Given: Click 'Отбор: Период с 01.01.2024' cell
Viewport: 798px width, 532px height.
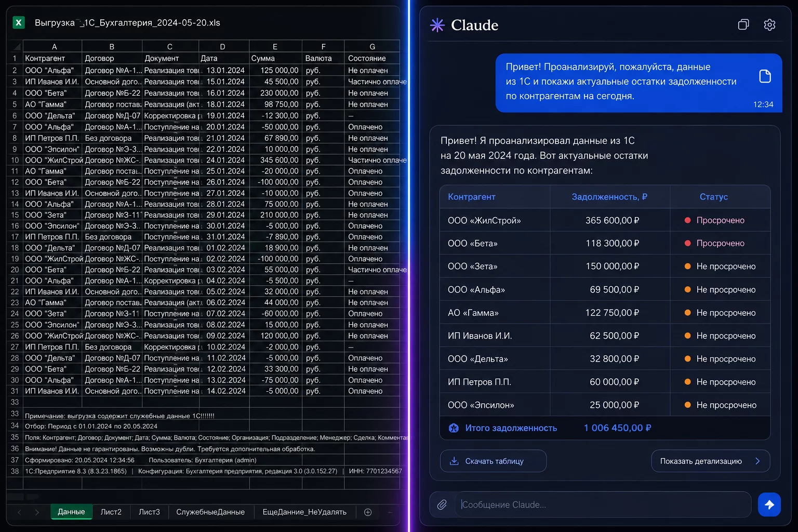Looking at the screenshot, I should (x=91, y=426).
